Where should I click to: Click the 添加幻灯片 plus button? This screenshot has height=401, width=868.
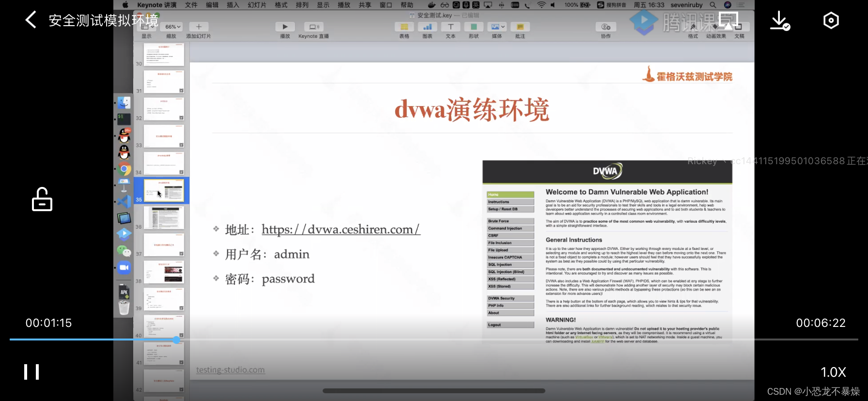pos(199,27)
